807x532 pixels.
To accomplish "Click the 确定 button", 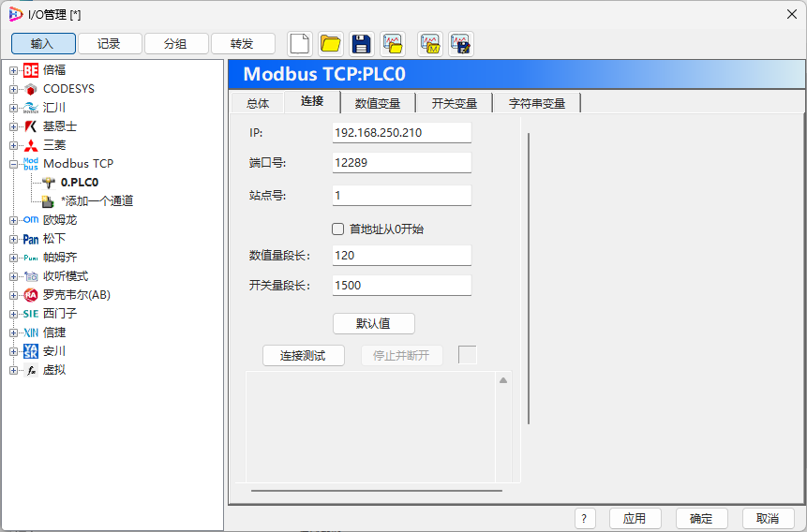I will point(701,519).
